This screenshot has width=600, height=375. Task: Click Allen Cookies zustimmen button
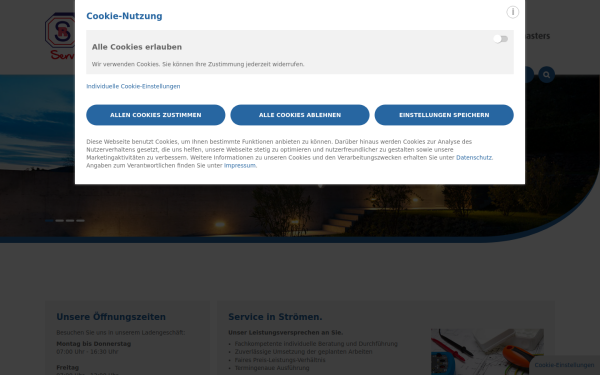[156, 115]
